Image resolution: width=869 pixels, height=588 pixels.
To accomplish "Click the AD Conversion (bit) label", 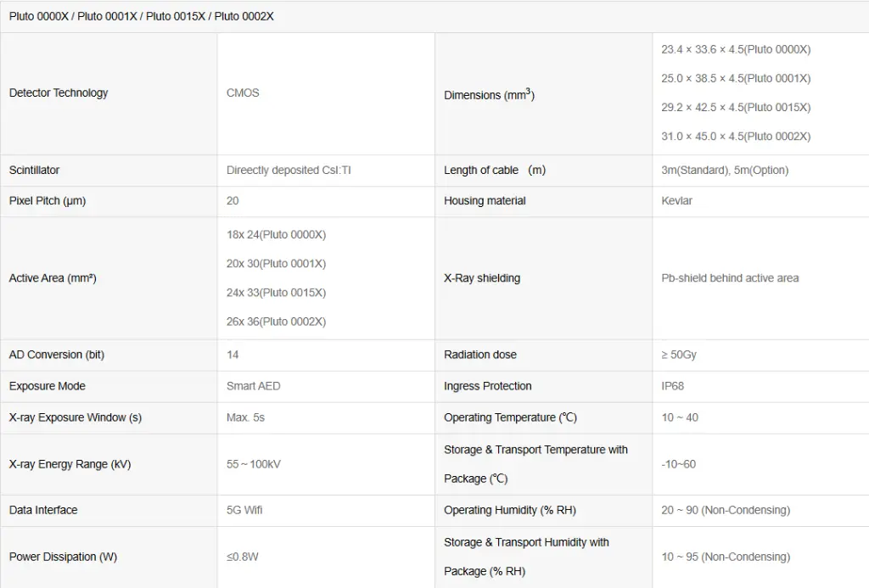I will [57, 355].
